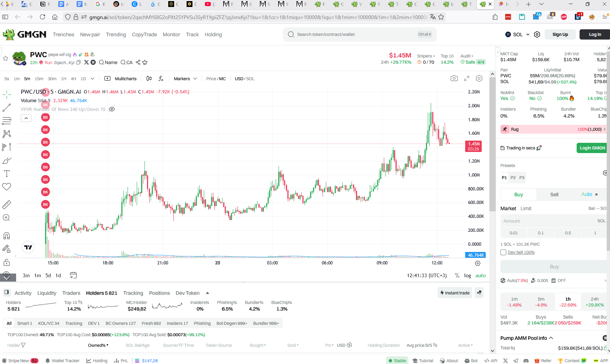Viewport: 610px width, 364px height.
Task: Share the PWC token page
Action: click(138, 62)
